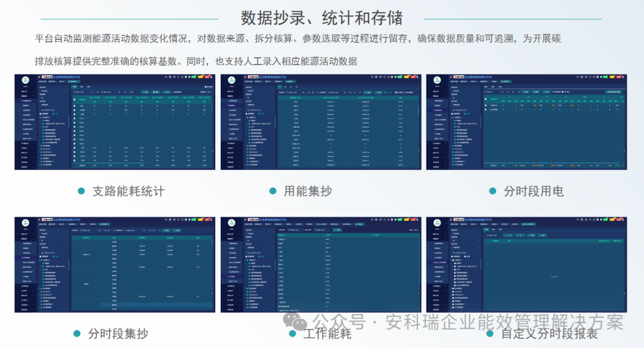Screen dimensions: 644x348
Task: Enable the checkbox next to the device tree root
Action: [40, 117]
